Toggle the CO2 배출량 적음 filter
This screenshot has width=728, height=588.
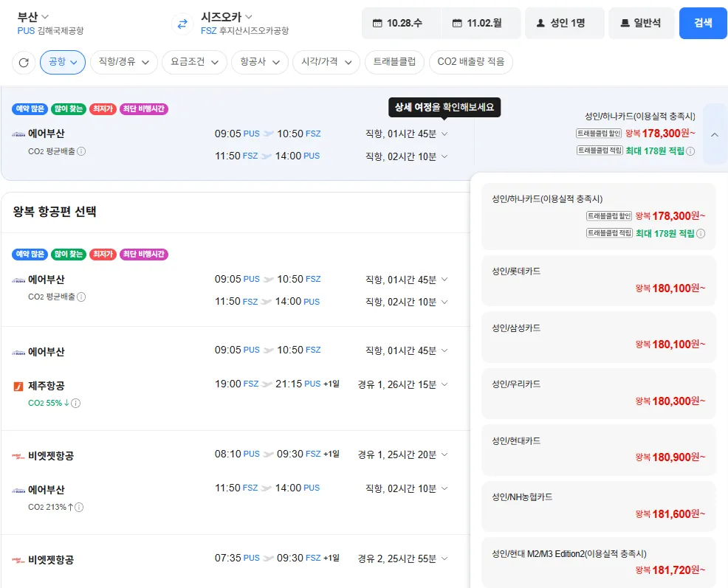pyautogui.click(x=471, y=62)
